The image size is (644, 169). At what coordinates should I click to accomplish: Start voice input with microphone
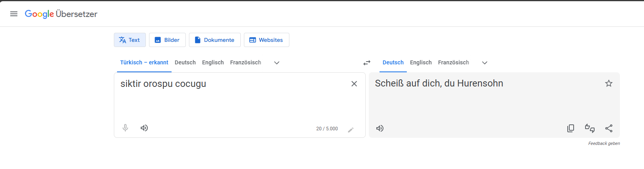125,128
